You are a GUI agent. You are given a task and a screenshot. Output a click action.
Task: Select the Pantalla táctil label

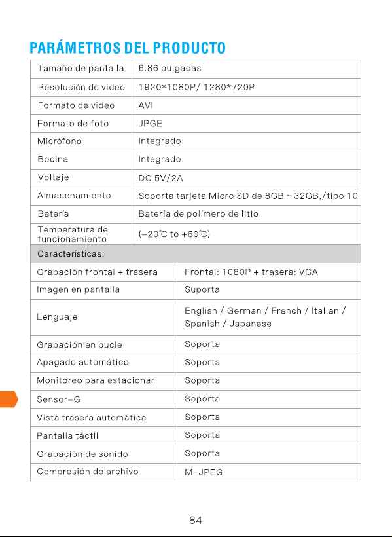tap(67, 435)
